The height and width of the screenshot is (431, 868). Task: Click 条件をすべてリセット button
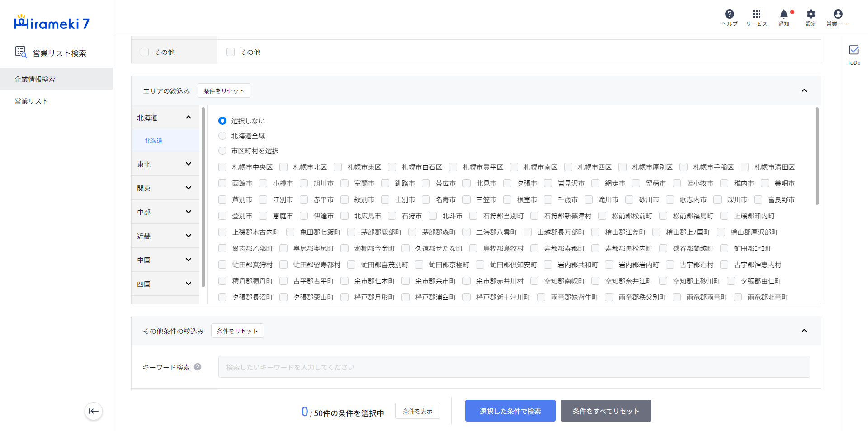[x=606, y=411]
